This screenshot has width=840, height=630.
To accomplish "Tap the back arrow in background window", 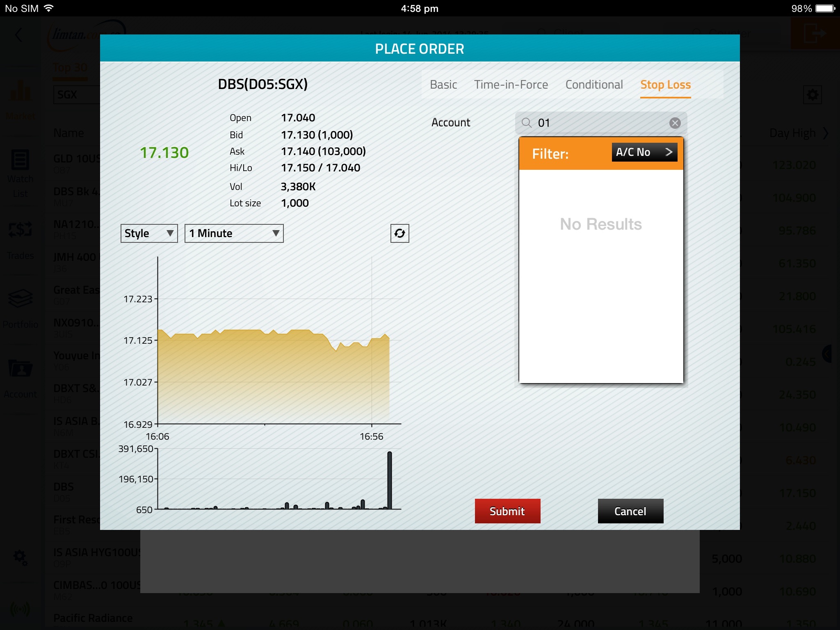I will point(18,35).
